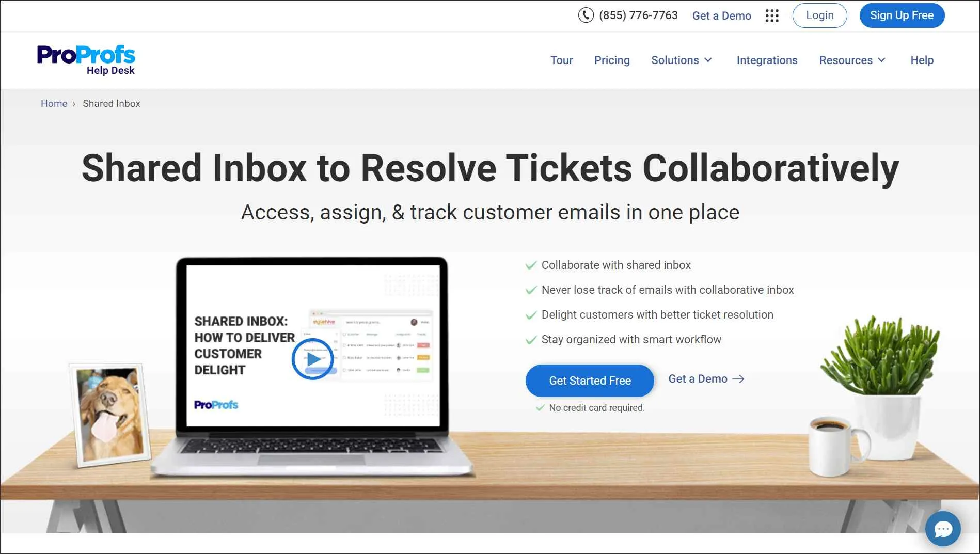The image size is (980, 554).
Task: Click the phone icon beside the number
Action: [x=586, y=15]
